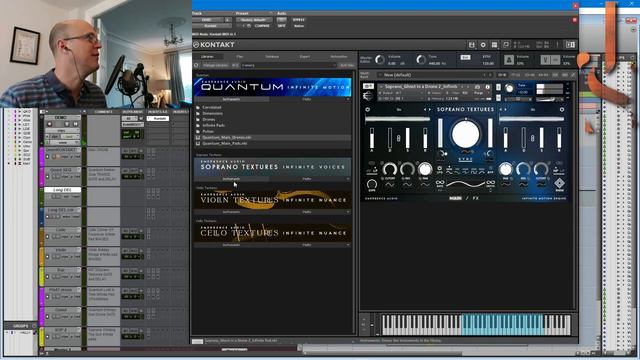Click the instrument info icon
The height and width of the screenshot is (360, 640).
[x=487, y=87]
